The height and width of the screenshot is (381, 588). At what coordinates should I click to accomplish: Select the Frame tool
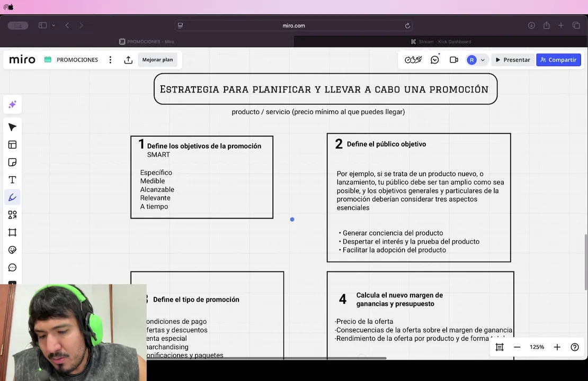12,232
